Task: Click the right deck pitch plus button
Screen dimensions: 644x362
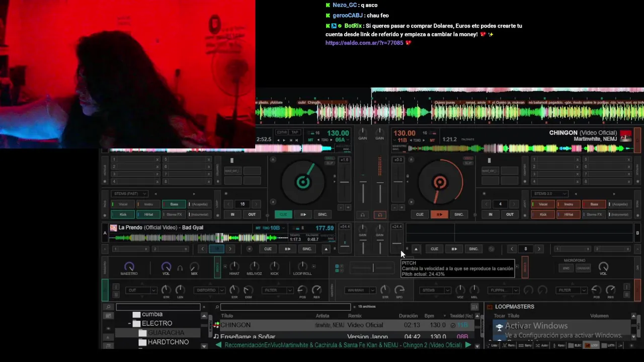Action: (x=401, y=207)
